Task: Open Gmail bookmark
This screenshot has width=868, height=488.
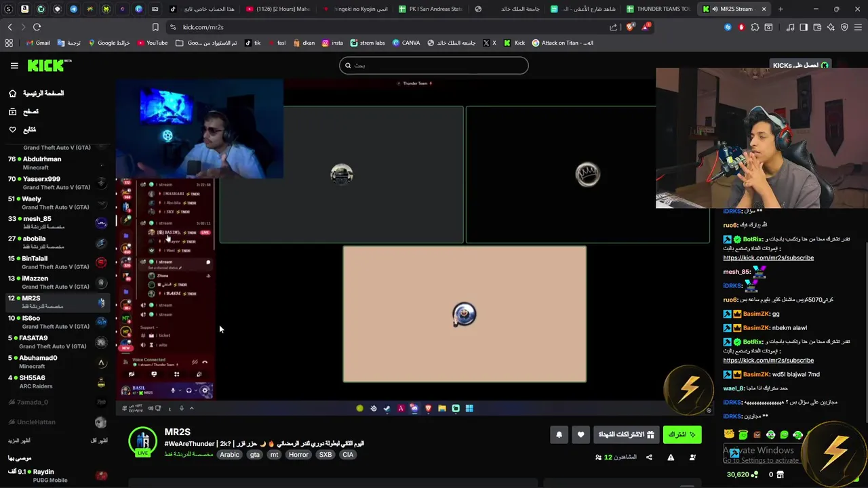Action: tap(38, 43)
